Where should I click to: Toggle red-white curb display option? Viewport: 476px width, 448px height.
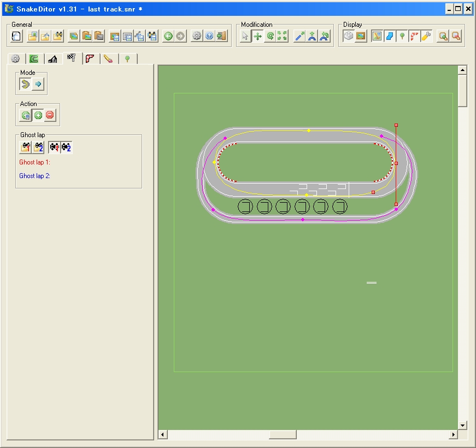coord(414,36)
